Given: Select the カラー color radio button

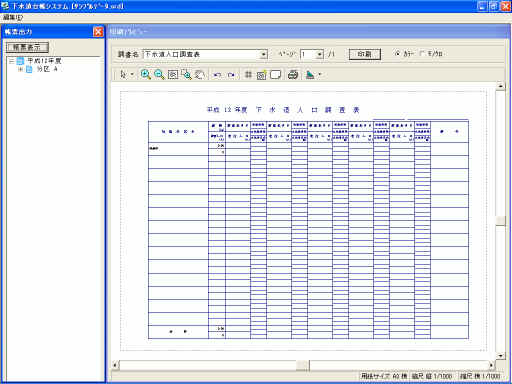Looking at the screenshot, I should click(397, 53).
